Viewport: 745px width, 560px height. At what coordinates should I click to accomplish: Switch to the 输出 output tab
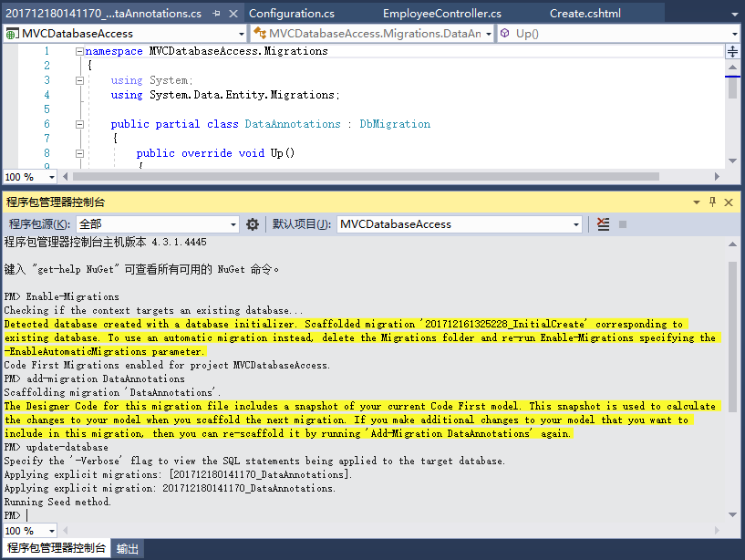point(128,549)
